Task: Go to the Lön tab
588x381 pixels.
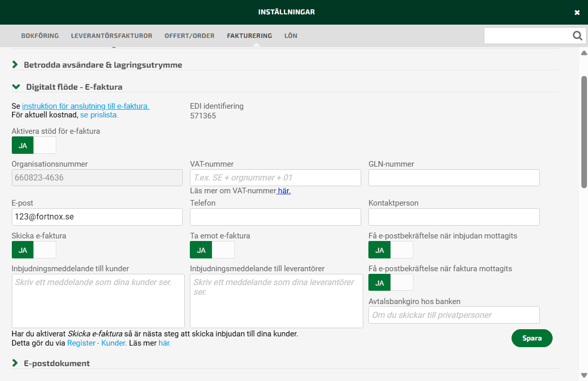Action: click(x=291, y=36)
